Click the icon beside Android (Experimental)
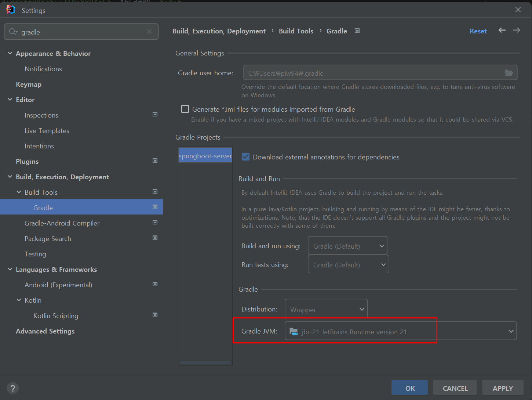 [x=155, y=284]
